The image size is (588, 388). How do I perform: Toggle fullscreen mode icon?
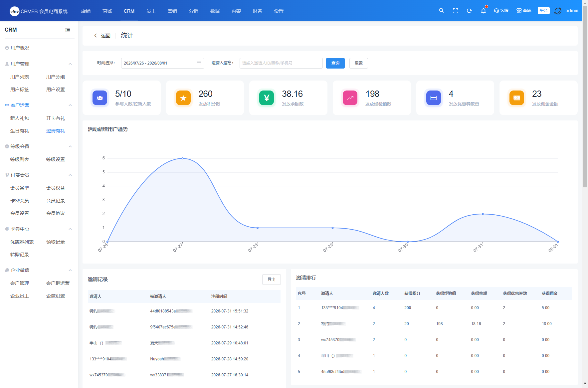pyautogui.click(x=456, y=11)
